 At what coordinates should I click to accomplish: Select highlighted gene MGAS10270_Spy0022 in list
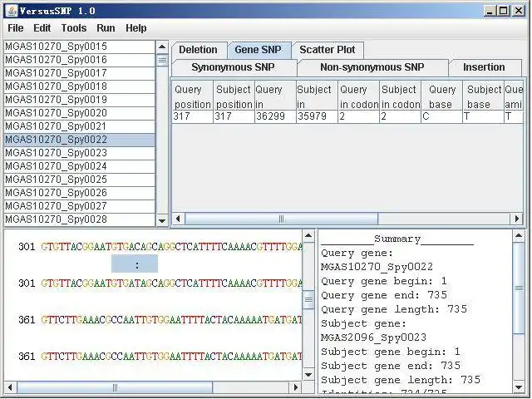[80, 140]
